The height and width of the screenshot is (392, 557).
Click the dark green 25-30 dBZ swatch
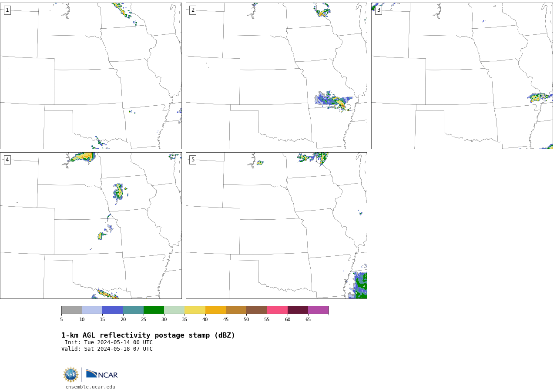point(154,310)
